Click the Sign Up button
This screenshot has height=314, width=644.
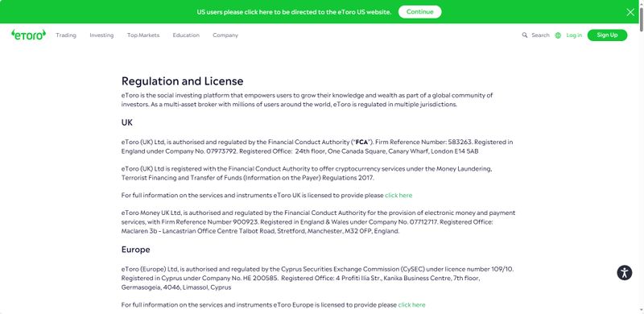(608, 35)
